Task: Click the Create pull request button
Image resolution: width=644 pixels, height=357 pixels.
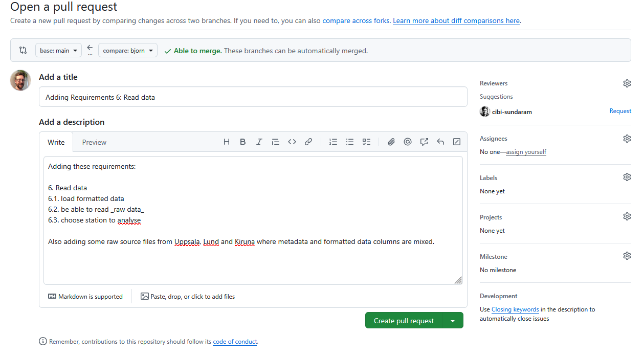Action: pyautogui.click(x=404, y=321)
